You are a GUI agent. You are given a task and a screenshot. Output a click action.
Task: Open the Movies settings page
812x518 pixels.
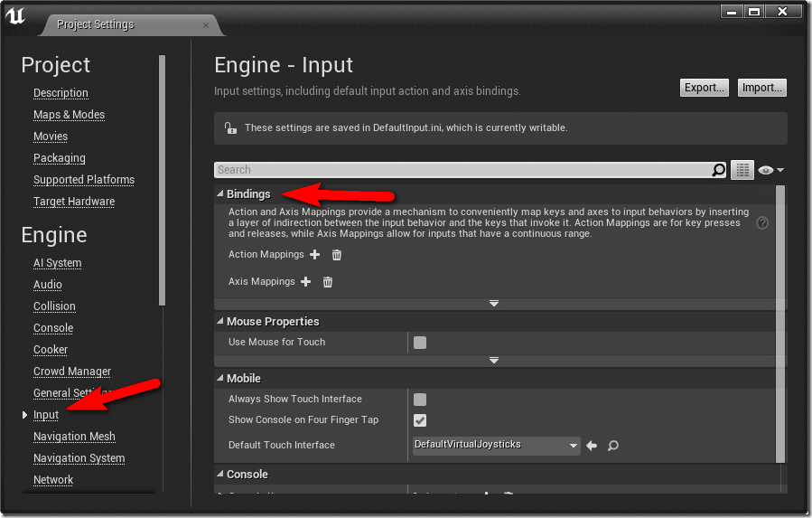pyautogui.click(x=51, y=137)
